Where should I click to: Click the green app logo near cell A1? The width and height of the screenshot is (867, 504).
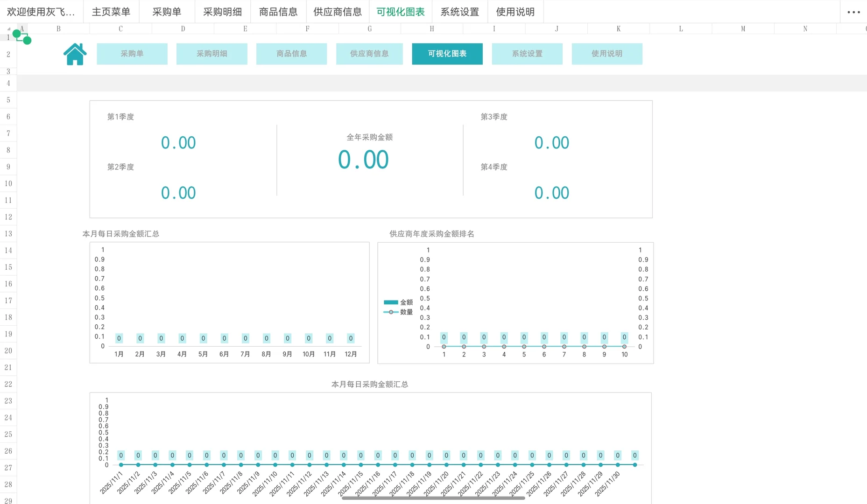(22, 37)
